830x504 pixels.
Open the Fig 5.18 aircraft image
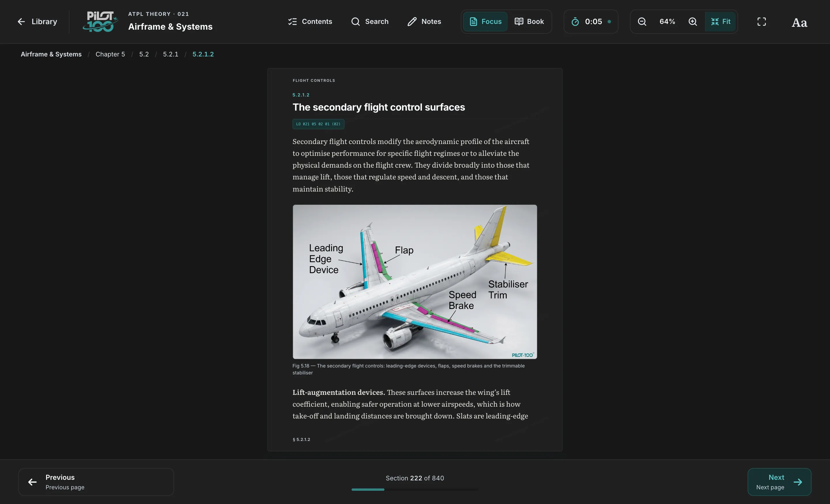(415, 281)
